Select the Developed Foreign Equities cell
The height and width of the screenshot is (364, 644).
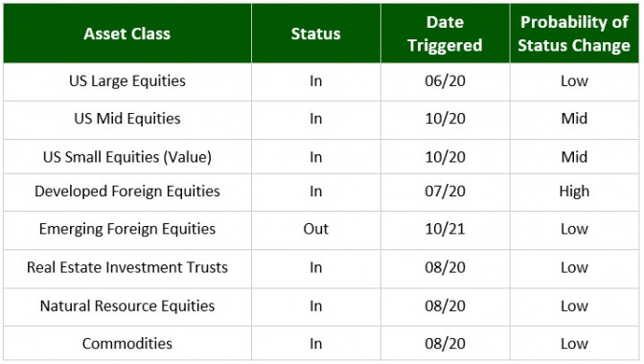click(127, 192)
